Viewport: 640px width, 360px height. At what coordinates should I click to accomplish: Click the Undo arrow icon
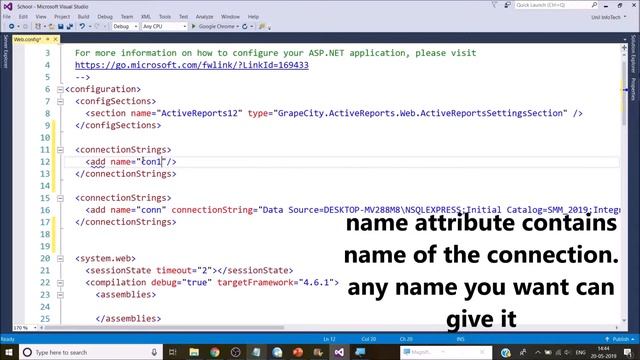click(82, 27)
